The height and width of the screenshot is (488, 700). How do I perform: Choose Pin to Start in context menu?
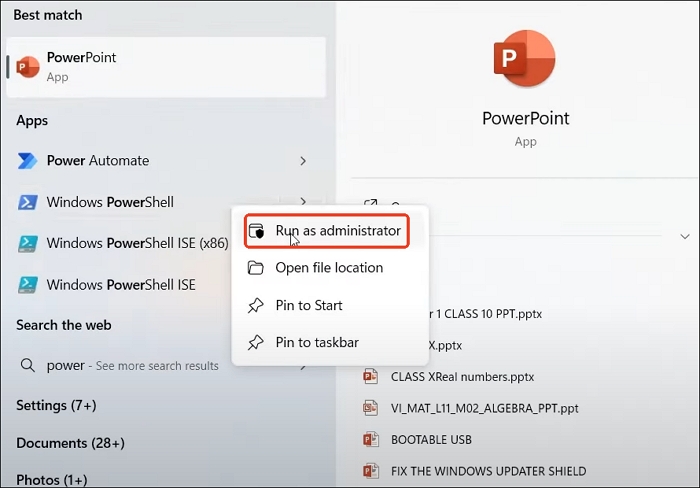[x=309, y=305]
